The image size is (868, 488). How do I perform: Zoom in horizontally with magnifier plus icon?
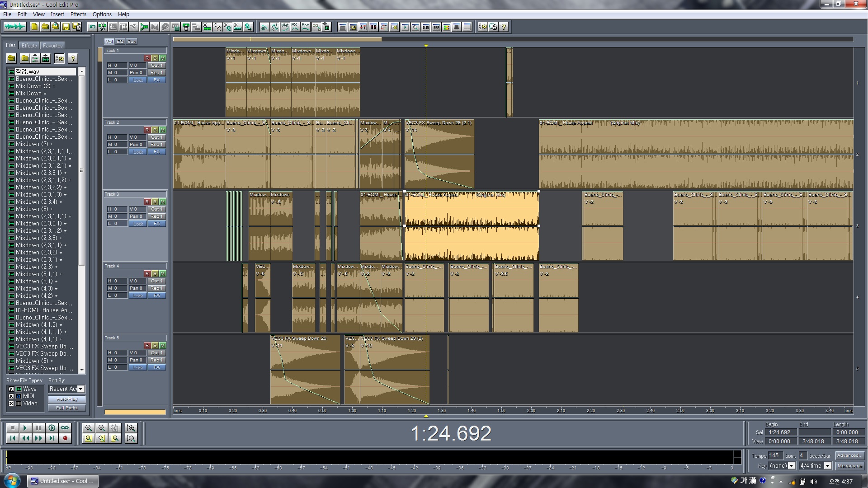(89, 427)
